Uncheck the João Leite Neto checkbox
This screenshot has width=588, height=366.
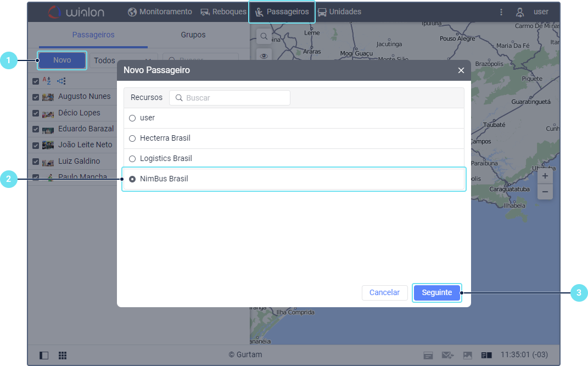click(x=36, y=145)
